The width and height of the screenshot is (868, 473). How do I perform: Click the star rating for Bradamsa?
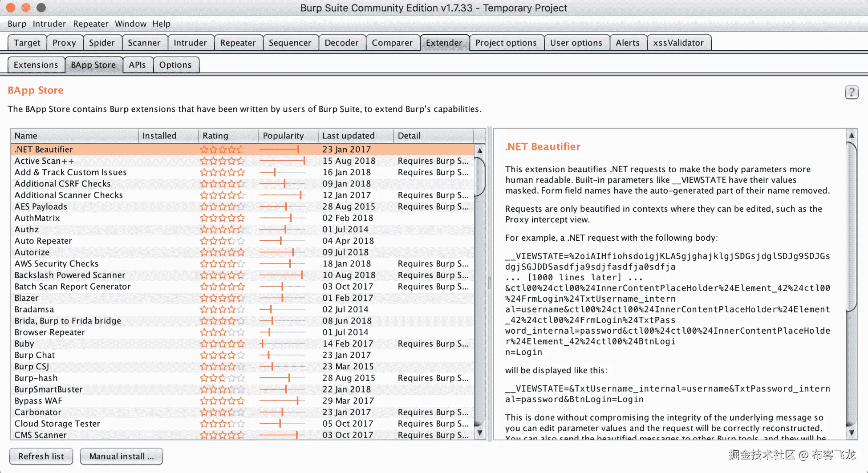coord(222,310)
